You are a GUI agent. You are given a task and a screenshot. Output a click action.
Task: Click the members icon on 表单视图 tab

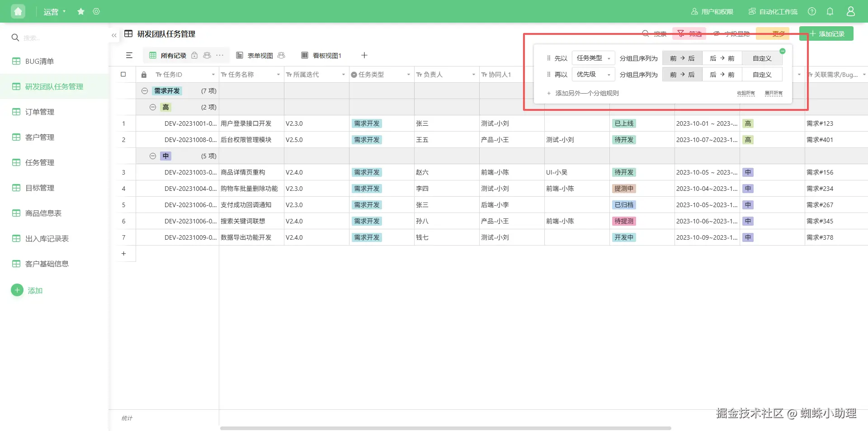click(281, 55)
